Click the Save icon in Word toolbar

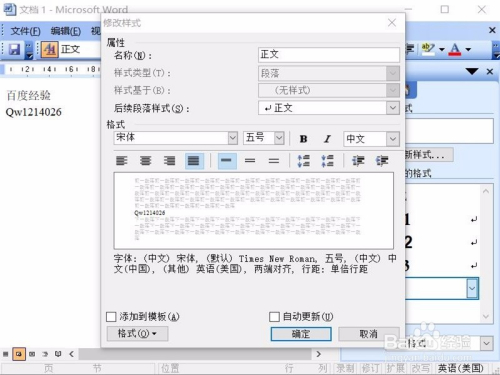pos(14,49)
